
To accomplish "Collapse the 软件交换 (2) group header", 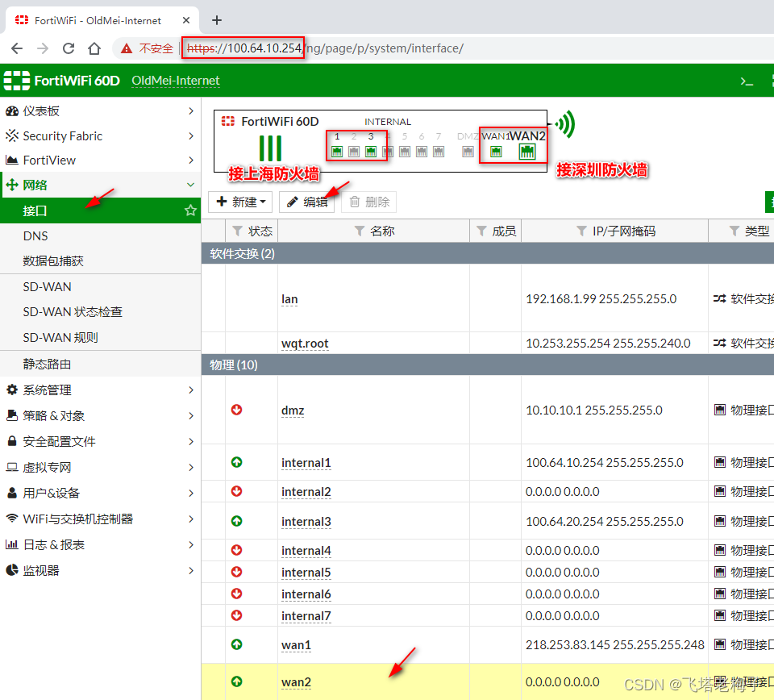I will pyautogui.click(x=487, y=253).
